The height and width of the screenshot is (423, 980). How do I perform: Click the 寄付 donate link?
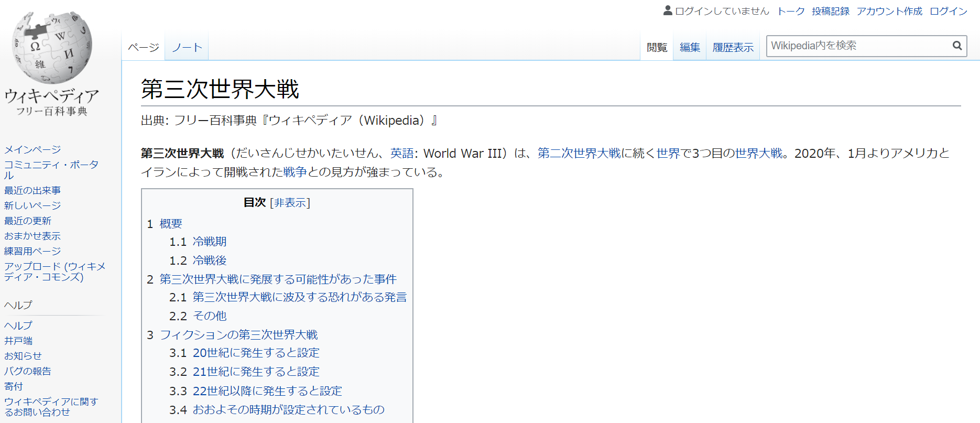click(x=14, y=386)
